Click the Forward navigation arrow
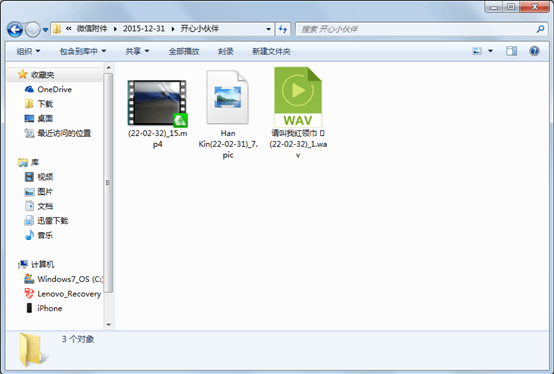This screenshot has width=554, height=374. point(33,30)
